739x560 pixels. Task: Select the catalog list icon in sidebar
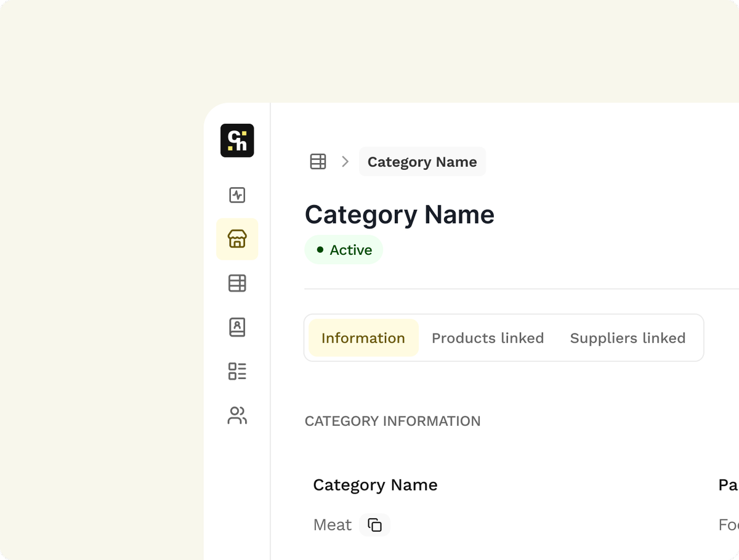(x=237, y=372)
